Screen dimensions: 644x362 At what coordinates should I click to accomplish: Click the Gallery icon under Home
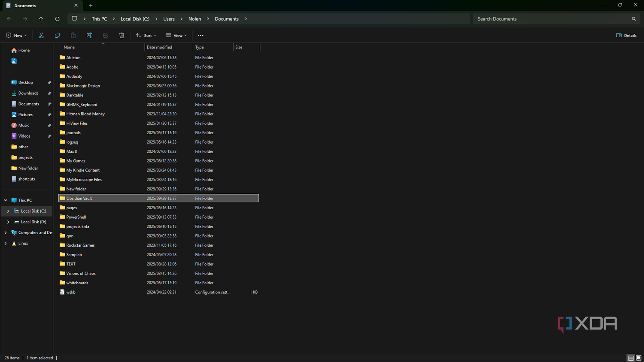(14, 61)
